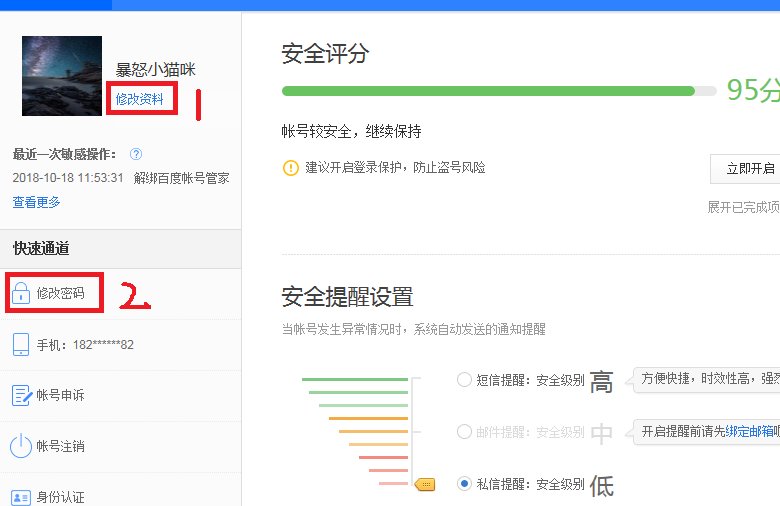The height and width of the screenshot is (506, 780).
Task: Click the 95分 score value
Action: point(753,90)
